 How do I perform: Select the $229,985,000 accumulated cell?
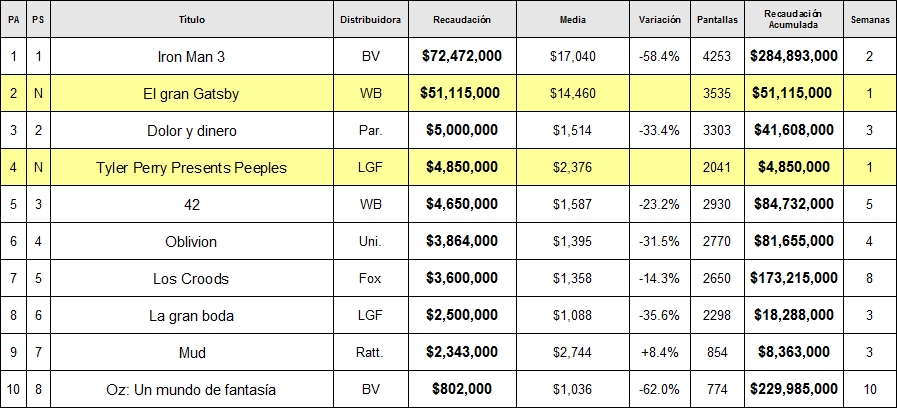tap(793, 390)
